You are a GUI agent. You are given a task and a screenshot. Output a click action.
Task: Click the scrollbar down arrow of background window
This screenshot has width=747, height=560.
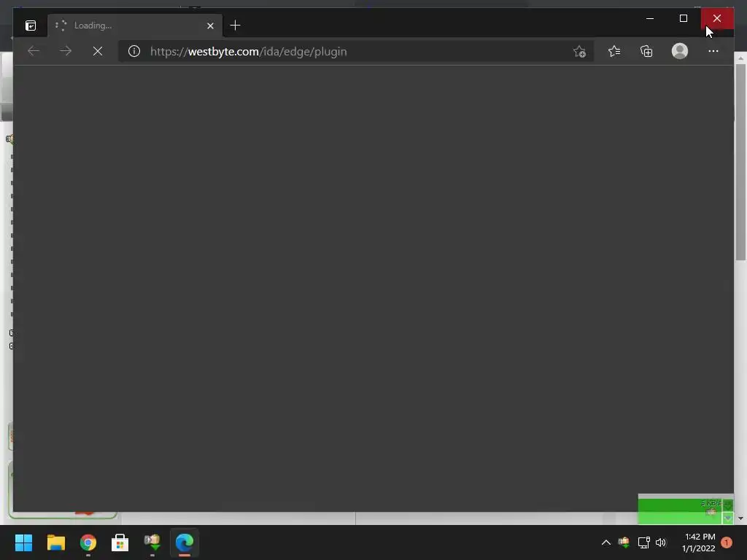tap(740, 518)
